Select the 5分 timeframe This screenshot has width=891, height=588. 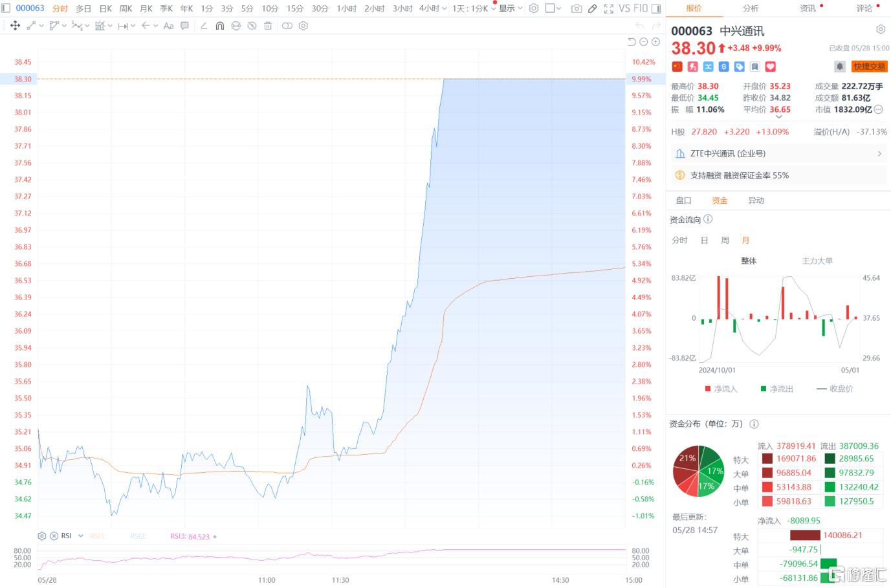click(247, 8)
